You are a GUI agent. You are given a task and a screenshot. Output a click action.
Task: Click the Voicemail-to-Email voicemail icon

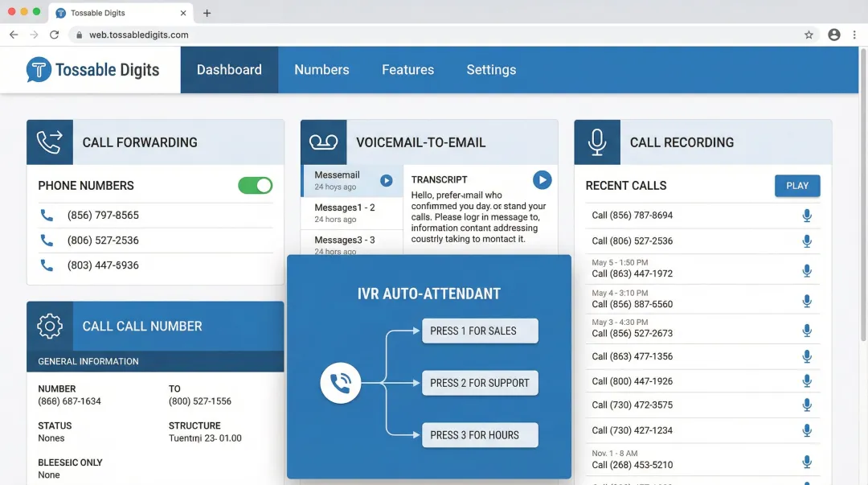tap(324, 142)
